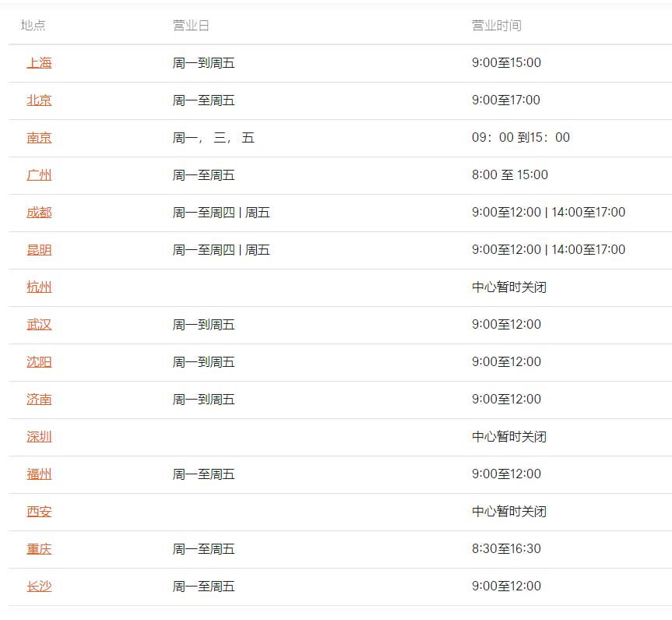Click 杭州 status 中心暂时关闭 text
This screenshot has width=672, height=620.
pos(509,287)
